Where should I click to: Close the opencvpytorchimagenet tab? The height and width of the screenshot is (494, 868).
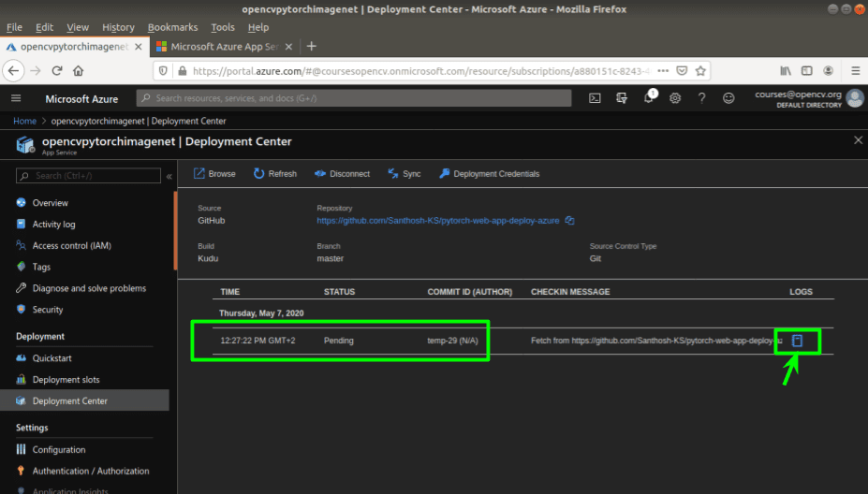point(139,47)
